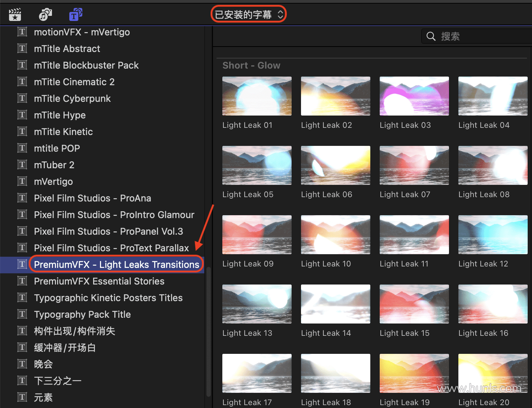Select the Light Leak 10 thumbnail
The width and height of the screenshot is (532, 408).
(336, 235)
